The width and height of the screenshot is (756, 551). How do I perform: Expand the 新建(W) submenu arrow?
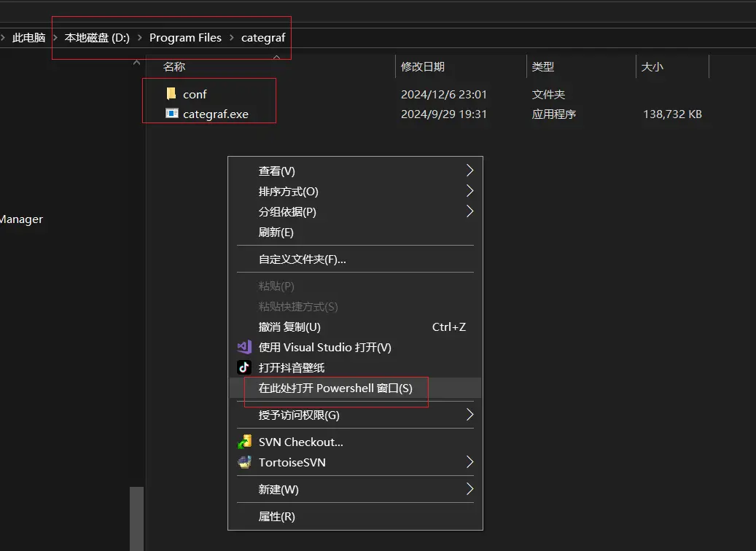tap(469, 489)
